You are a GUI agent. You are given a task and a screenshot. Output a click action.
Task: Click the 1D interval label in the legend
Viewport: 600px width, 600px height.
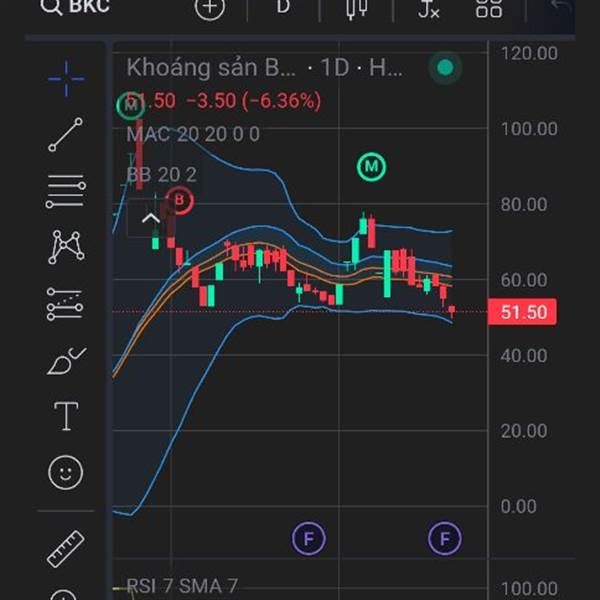335,68
